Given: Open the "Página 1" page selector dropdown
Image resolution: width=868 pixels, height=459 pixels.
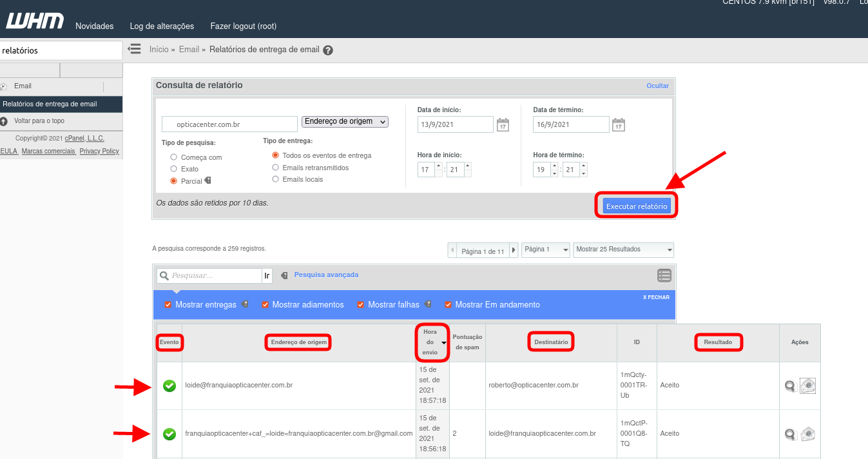Looking at the screenshot, I should tap(546, 249).
